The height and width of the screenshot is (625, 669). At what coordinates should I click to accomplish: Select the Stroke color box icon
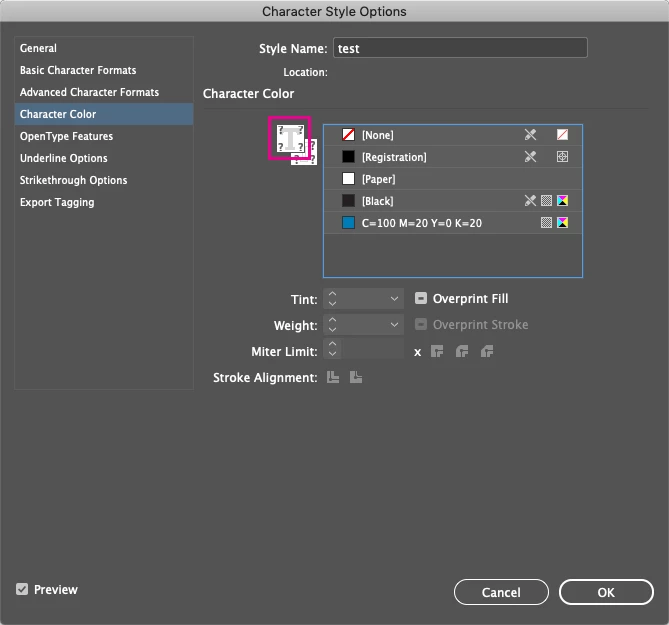[x=310, y=158]
